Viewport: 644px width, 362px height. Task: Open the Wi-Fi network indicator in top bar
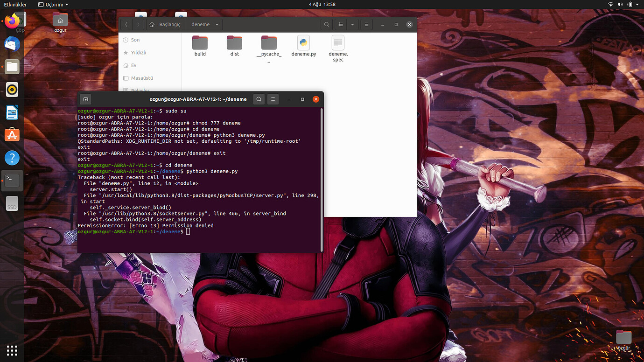click(611, 4)
